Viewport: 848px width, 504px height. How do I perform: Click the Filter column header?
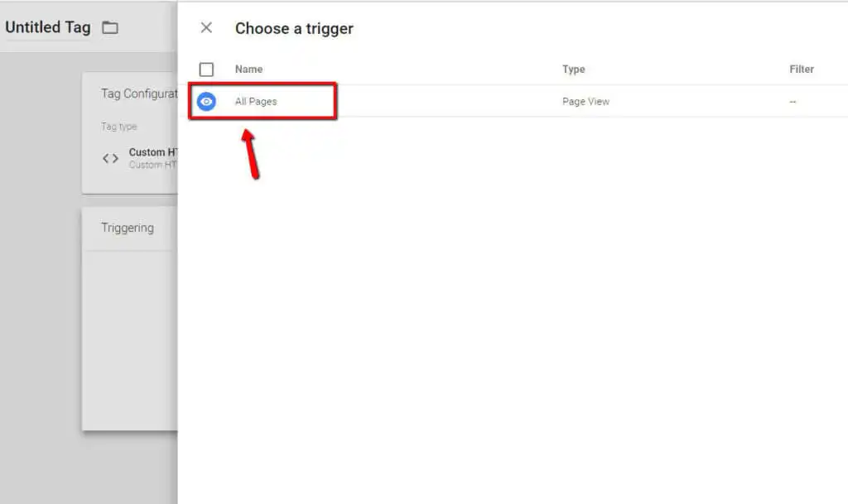802,70
